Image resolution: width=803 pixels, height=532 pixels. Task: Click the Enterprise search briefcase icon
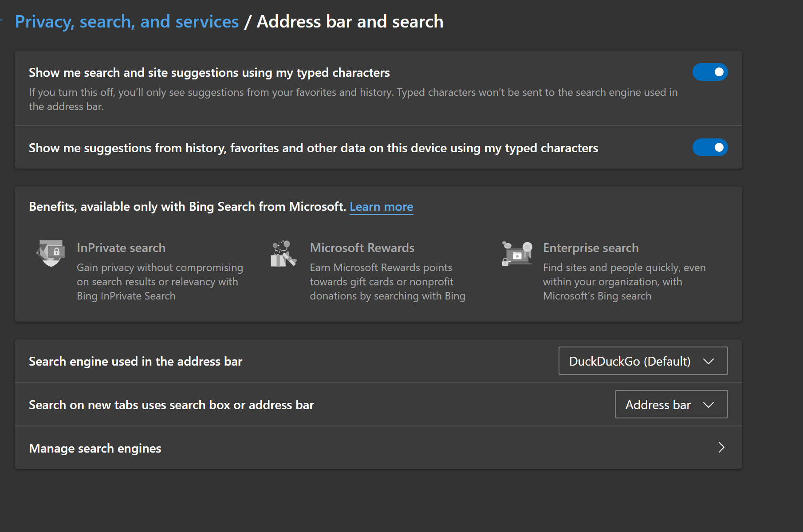[x=517, y=253]
